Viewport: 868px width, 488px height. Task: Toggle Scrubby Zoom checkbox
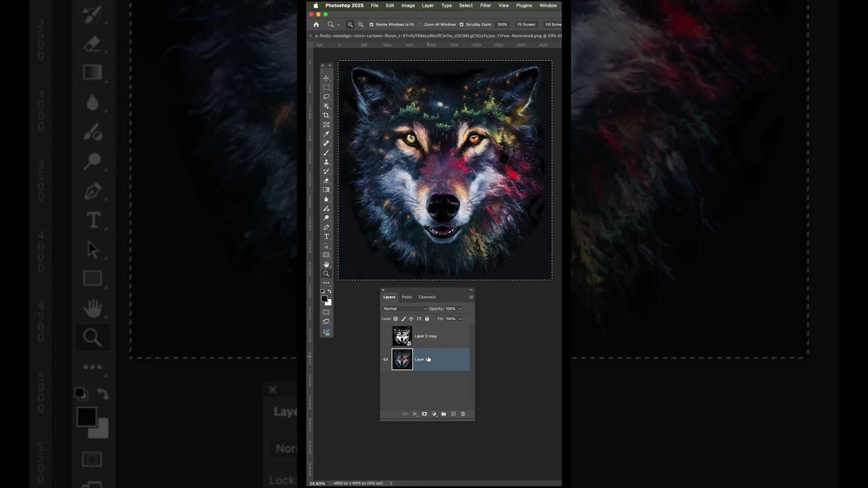coord(462,24)
